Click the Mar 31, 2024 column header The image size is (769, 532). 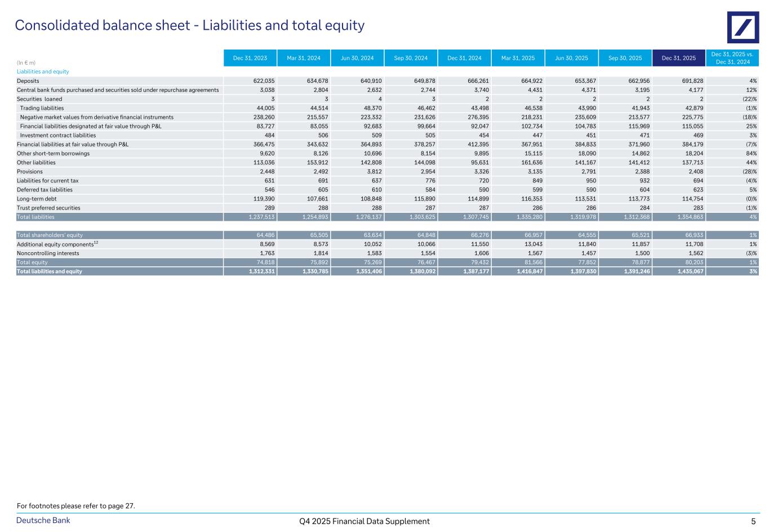(x=304, y=58)
